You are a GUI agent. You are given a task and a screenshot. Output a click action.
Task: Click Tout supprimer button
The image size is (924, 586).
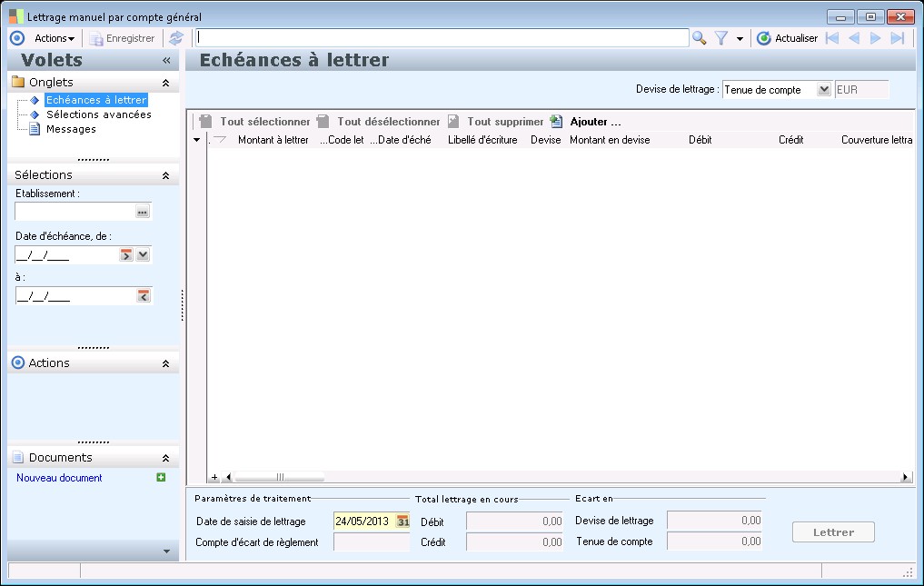[x=495, y=122]
